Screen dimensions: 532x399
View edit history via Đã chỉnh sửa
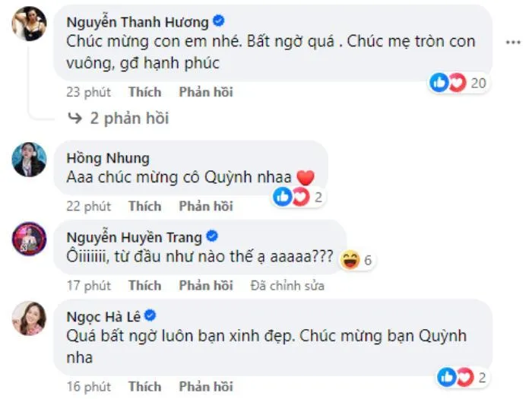pos(287,285)
